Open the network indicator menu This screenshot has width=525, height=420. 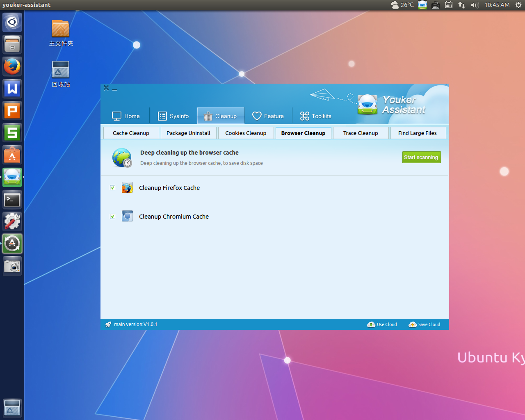pos(462,5)
